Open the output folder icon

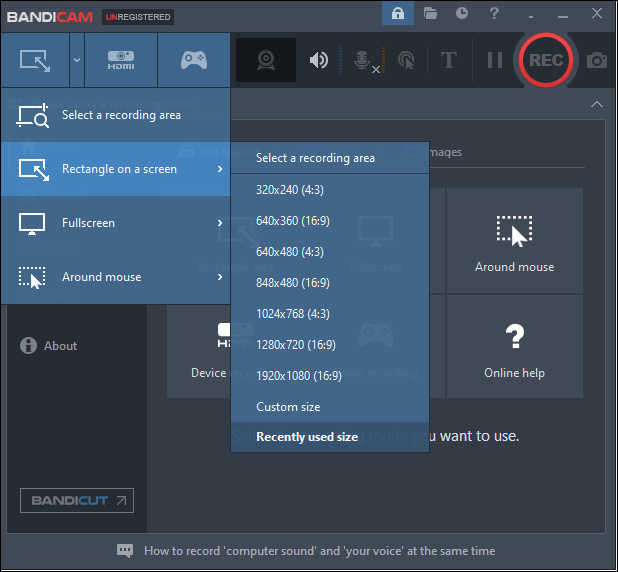(x=430, y=13)
